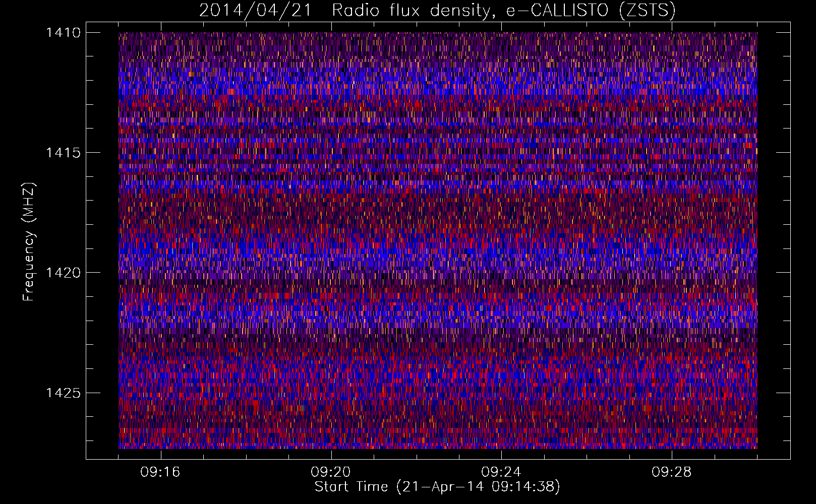This screenshot has height=504, width=816.
Task: Click the plot title 'Radio flux density, e-CALLISTO (ZSTS)'
Action: pos(503,11)
